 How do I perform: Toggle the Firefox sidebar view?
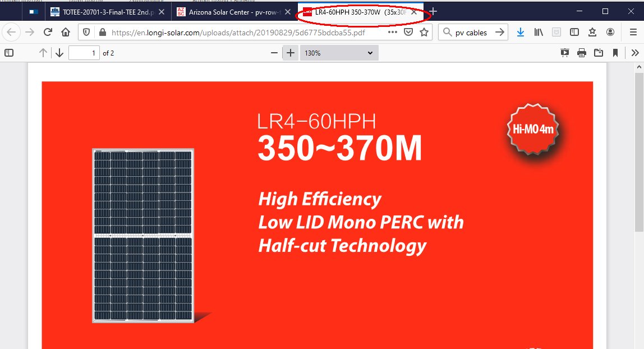pos(574,32)
